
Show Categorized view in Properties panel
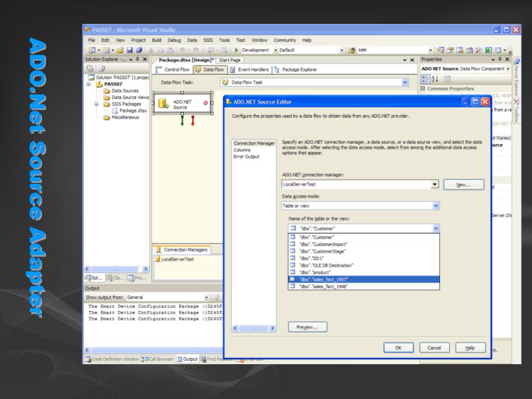click(x=425, y=79)
